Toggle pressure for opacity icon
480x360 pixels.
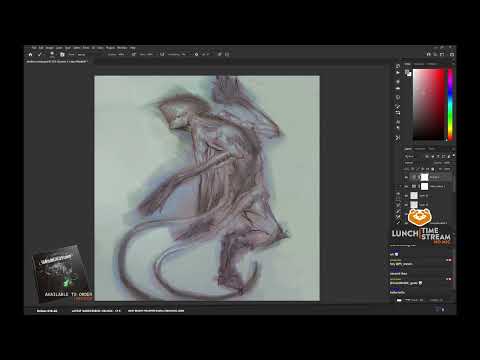click(134, 54)
